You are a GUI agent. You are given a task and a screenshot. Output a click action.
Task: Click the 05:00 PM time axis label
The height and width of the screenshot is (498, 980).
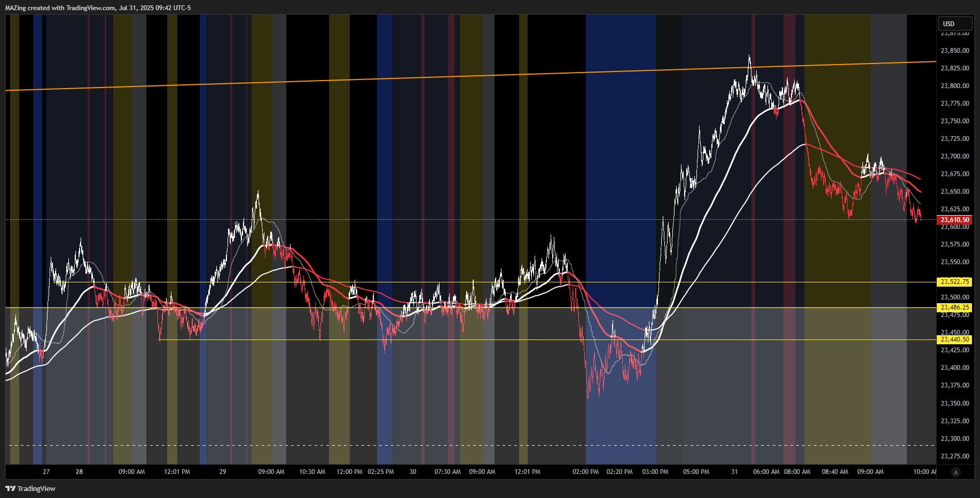click(x=696, y=472)
